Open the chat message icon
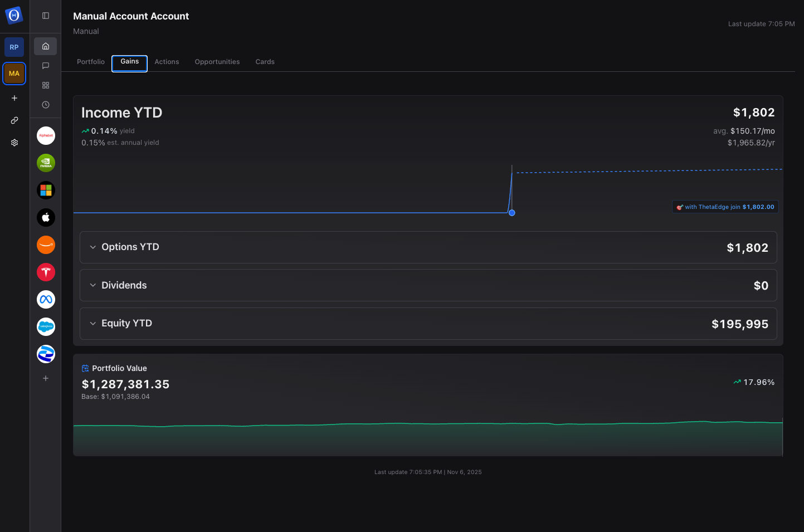804x532 pixels. pyautogui.click(x=46, y=66)
